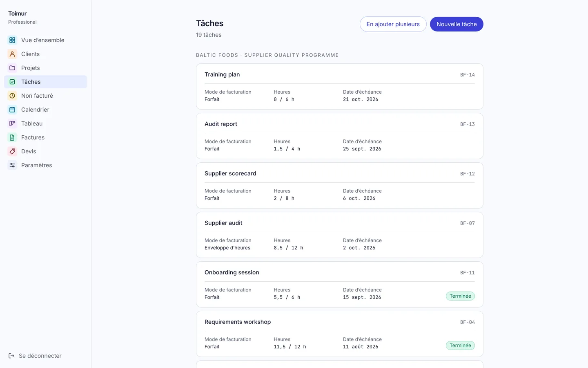Screen dimensions: 588x368
Task: Click the En ajouter plusieurs button
Action: coord(393,24)
